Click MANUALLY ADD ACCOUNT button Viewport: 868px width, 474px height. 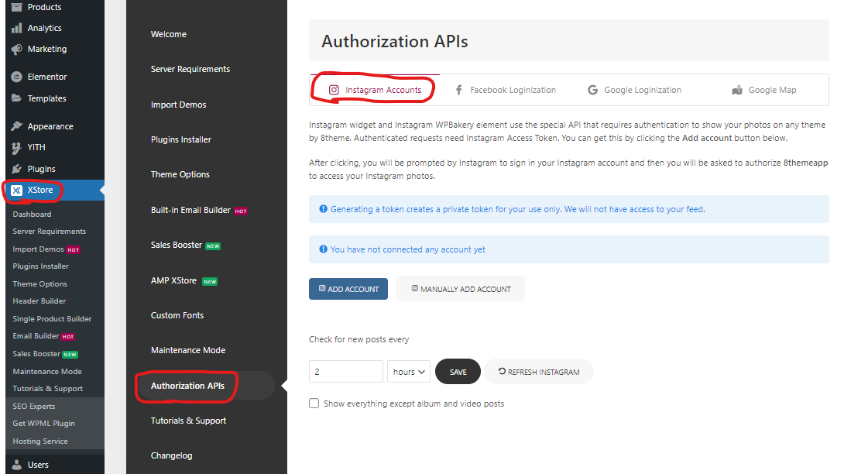point(461,288)
